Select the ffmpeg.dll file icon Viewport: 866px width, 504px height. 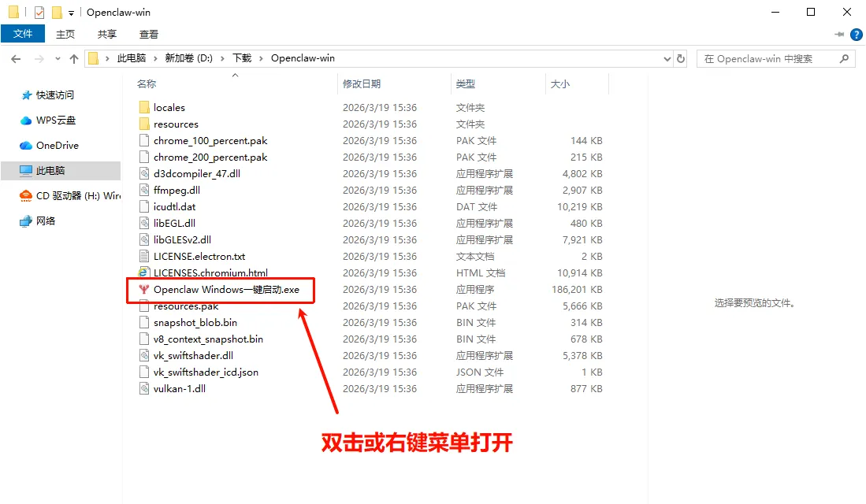[144, 190]
